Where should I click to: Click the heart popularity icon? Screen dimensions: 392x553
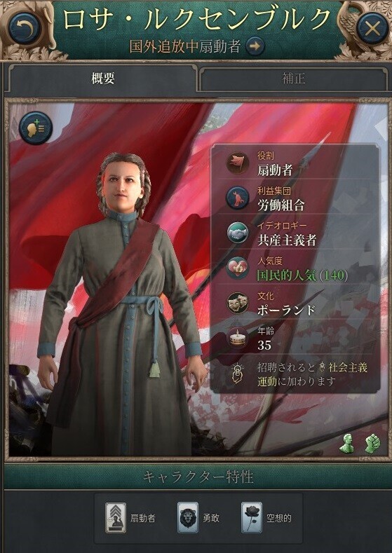pos(238,268)
